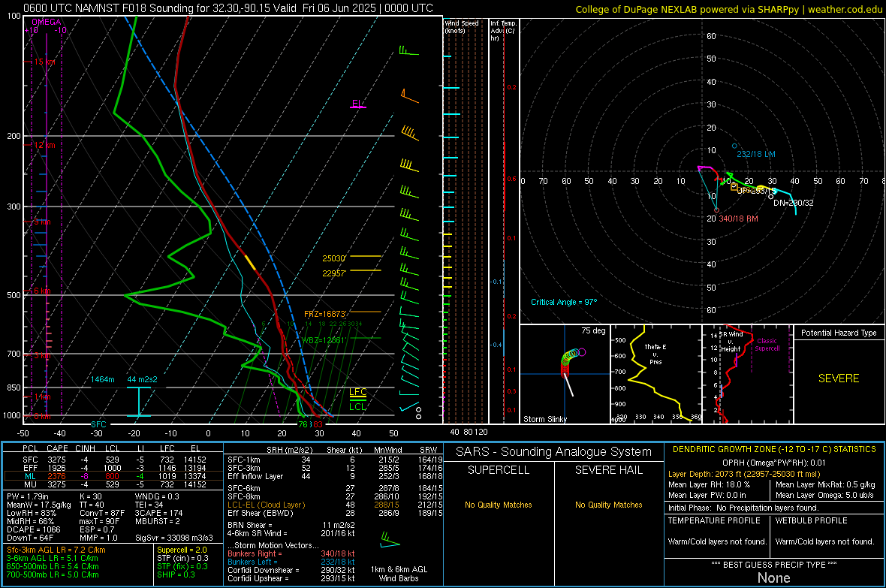Click the cyan effective inflow layer bracket
This screenshot has height=588, width=886.
click(138, 402)
